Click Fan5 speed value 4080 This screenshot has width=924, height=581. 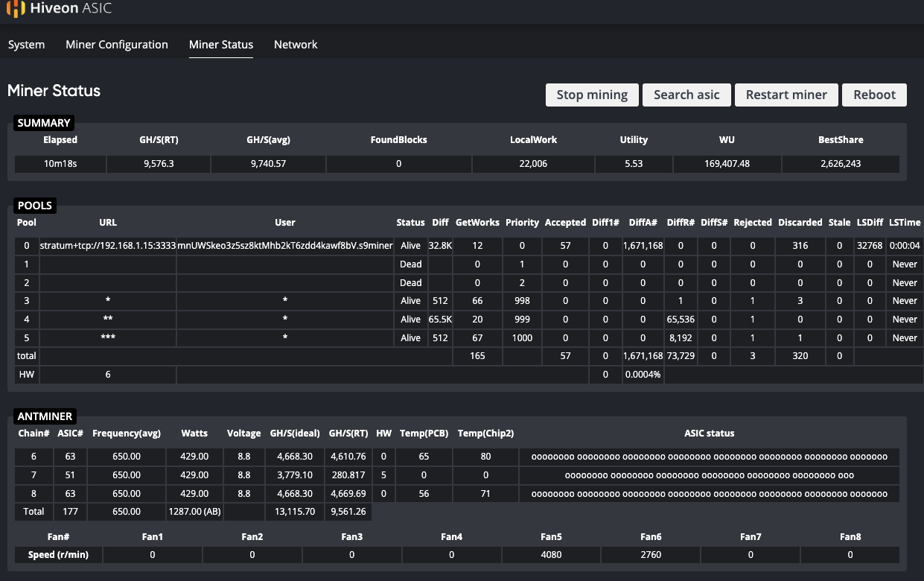[551, 555]
